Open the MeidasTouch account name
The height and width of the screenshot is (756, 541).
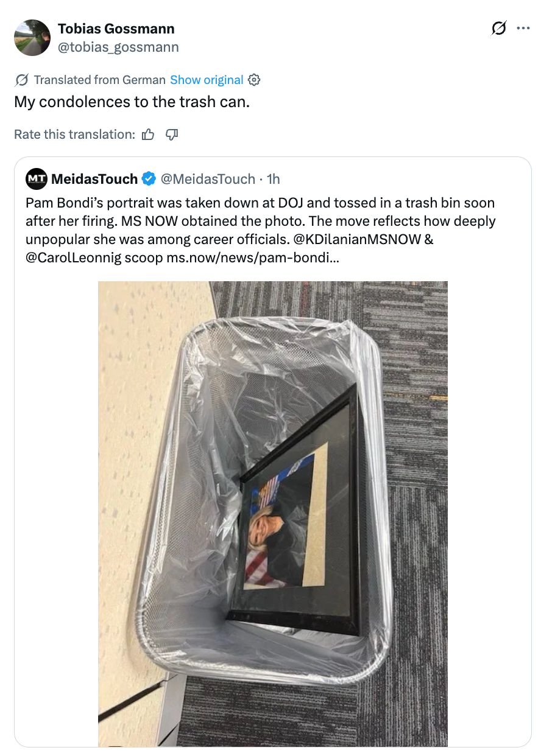(x=94, y=179)
